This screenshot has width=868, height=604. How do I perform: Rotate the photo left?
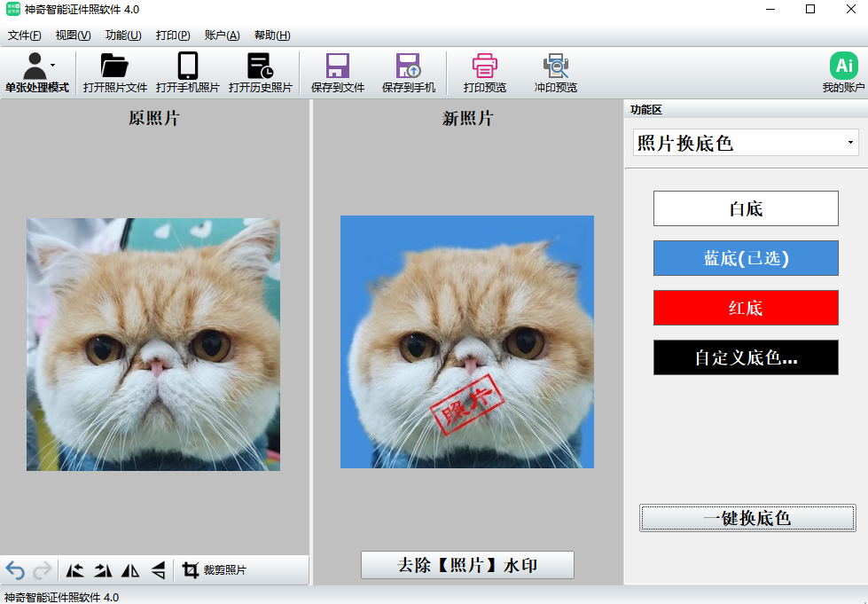(76, 570)
